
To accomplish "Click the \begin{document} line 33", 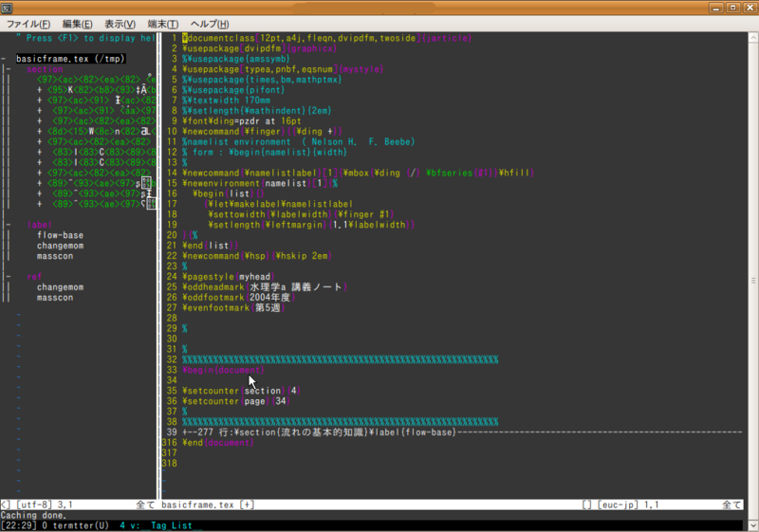I will [223, 370].
